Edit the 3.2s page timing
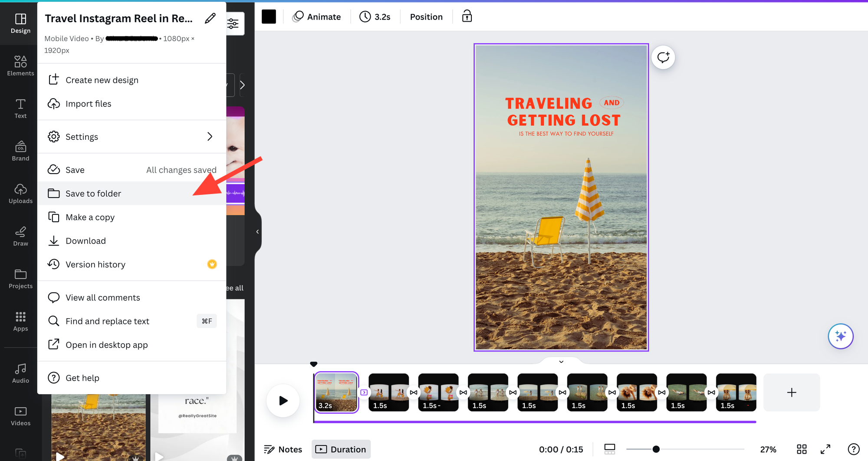Image resolution: width=868 pixels, height=461 pixels. 375,16
